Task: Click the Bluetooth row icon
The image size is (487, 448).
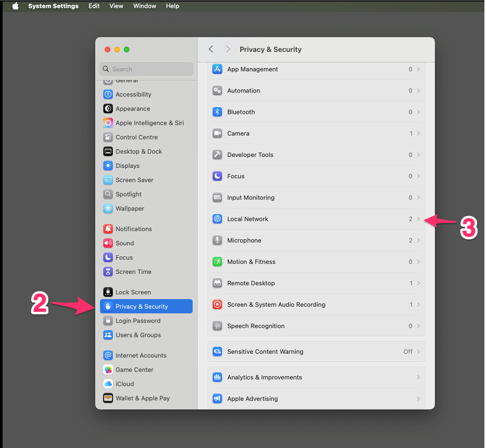Action: [x=217, y=112]
